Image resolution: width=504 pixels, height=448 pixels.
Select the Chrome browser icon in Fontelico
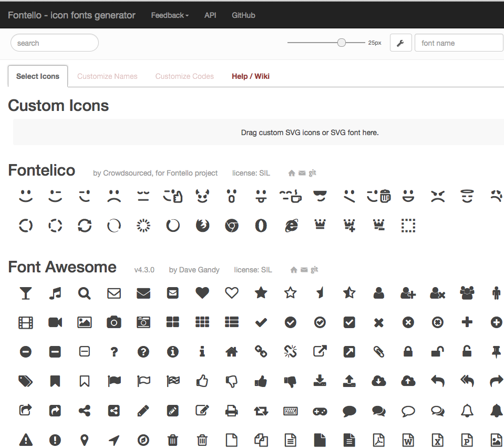coord(232,226)
